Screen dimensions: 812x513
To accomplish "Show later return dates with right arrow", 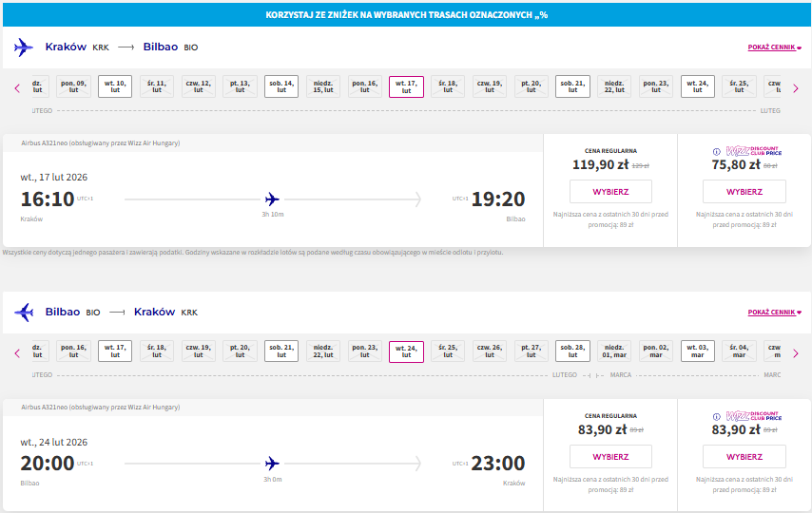I will tap(796, 353).
